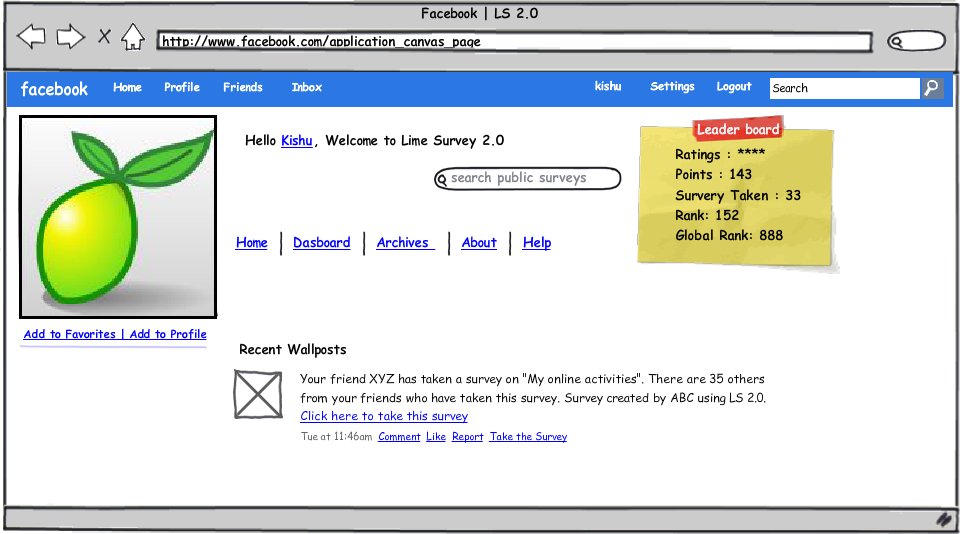Log out using the Logout link
Image resolution: width=960 pixels, height=534 pixels.
coord(733,87)
